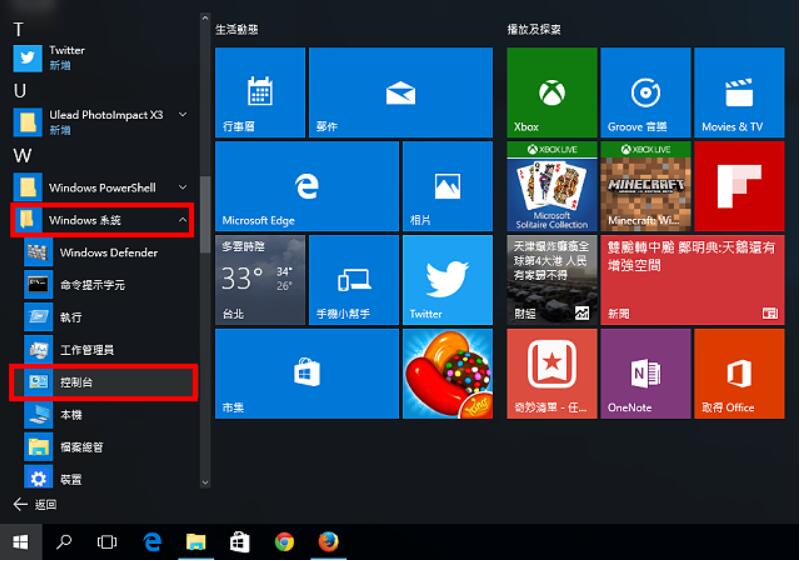Click the Windows Start button
This screenshot has width=800, height=561.
[20, 542]
